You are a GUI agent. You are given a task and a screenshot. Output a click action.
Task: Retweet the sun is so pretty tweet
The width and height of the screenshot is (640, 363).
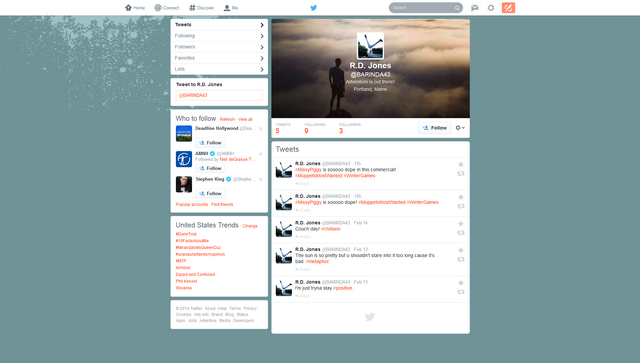[x=461, y=259]
